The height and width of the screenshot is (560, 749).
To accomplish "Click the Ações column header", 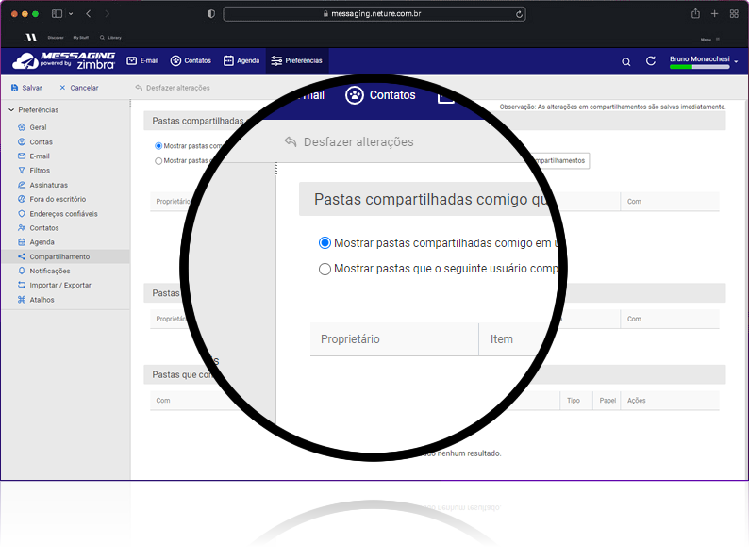I will point(670,401).
